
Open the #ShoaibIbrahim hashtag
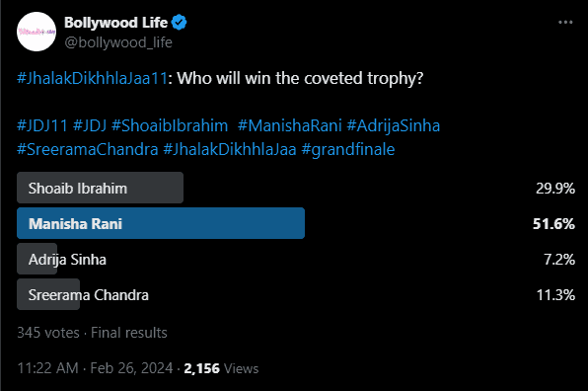pos(170,125)
